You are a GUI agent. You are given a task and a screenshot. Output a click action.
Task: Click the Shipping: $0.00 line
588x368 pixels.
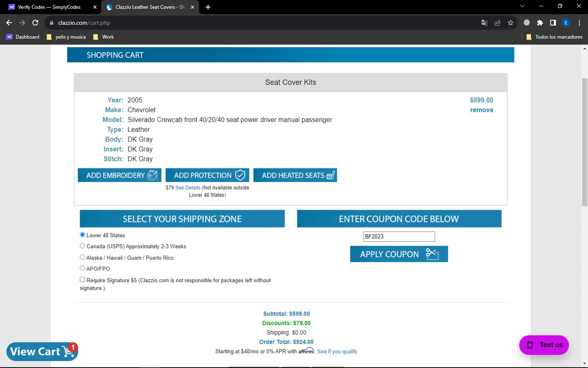287,333
